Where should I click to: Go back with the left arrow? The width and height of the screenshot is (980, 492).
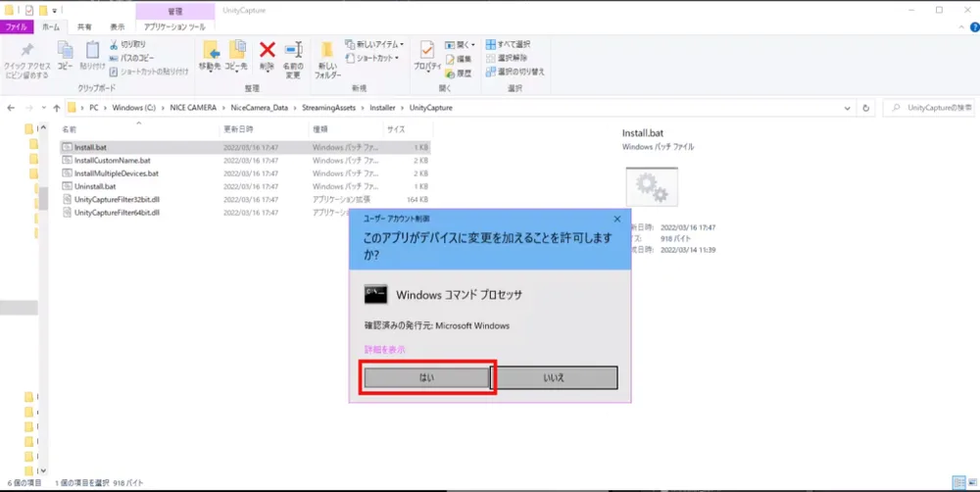click(x=11, y=108)
